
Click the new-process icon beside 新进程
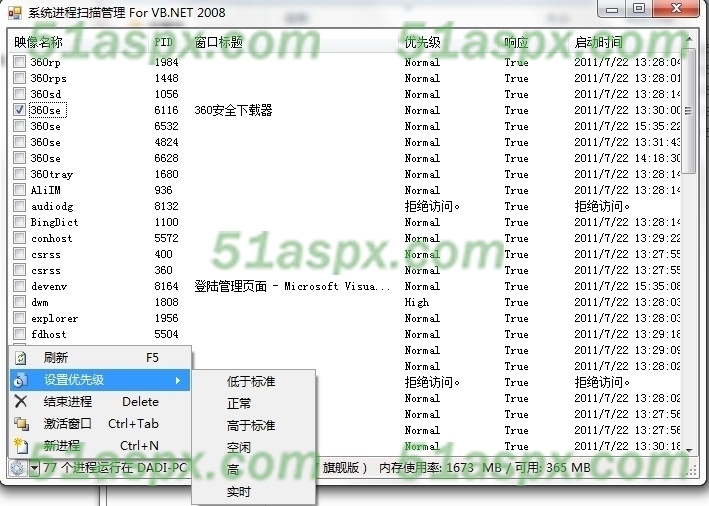(21, 446)
